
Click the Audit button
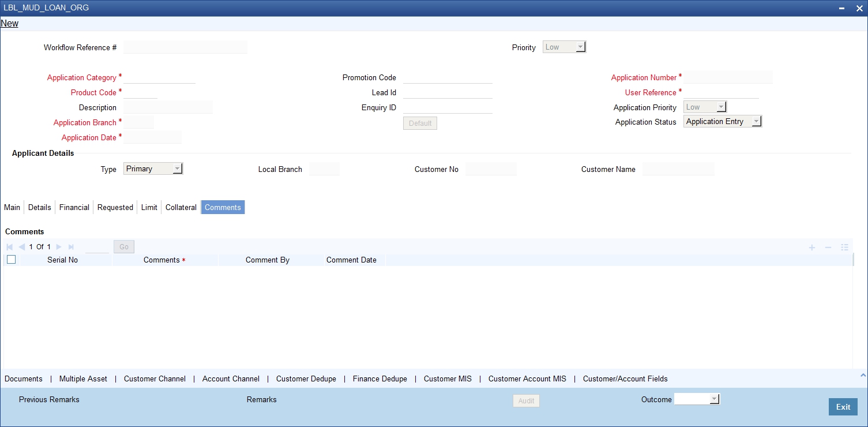click(526, 400)
